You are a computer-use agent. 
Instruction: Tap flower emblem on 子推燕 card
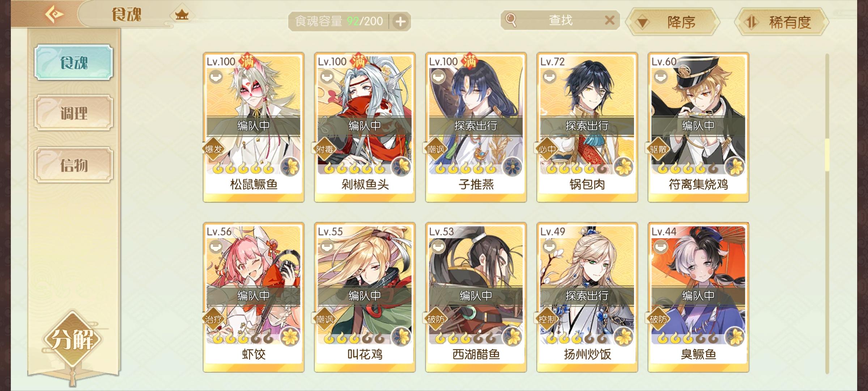(512, 167)
